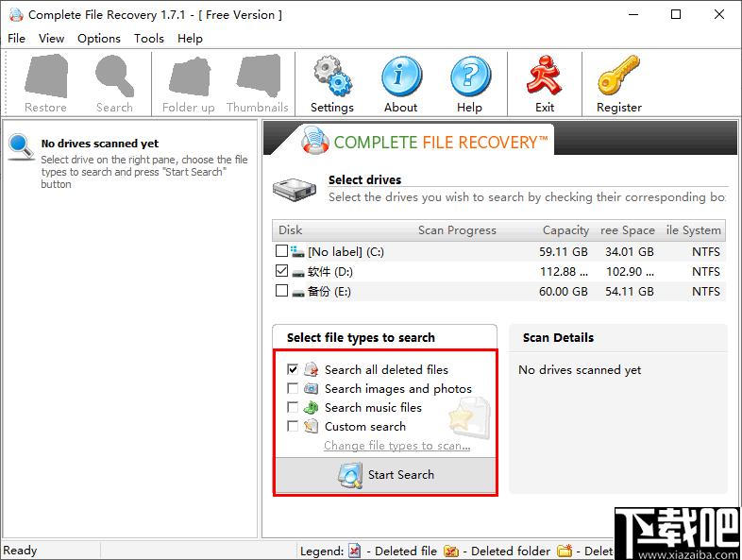Click the images and photos icon
Image resolution: width=742 pixels, height=560 pixels.
tap(311, 389)
